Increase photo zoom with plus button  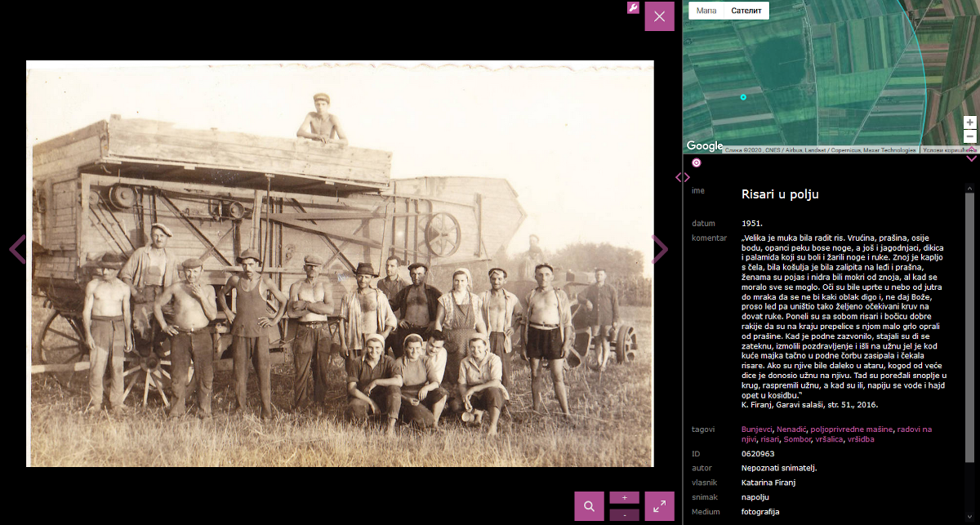pos(625,497)
